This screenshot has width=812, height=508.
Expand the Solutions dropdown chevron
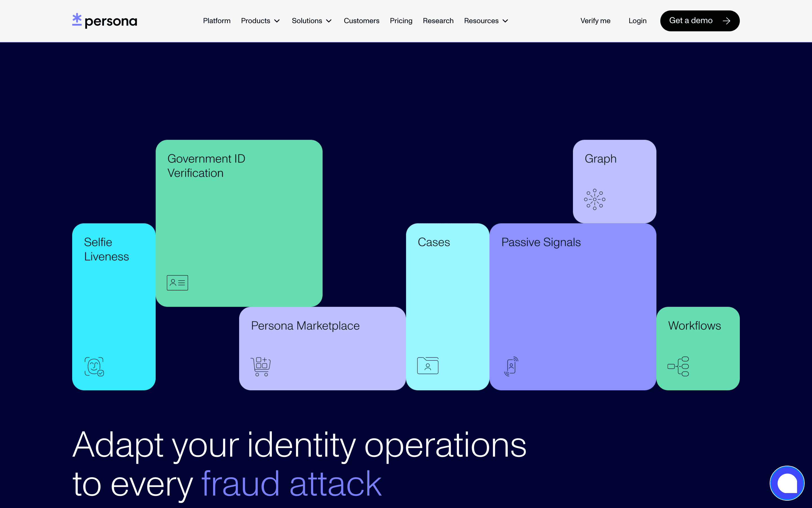[329, 21]
